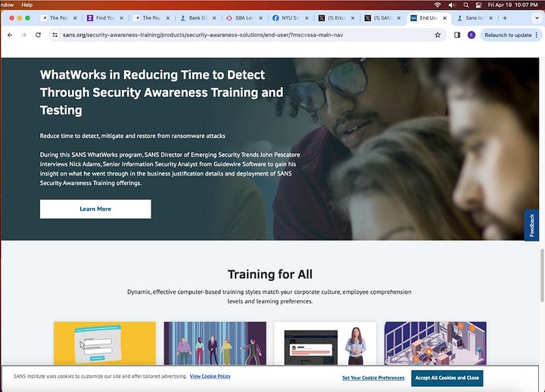Viewport: 545px width, 392px height.
Task: Open the volume icon in menu bar
Action: (452, 5)
